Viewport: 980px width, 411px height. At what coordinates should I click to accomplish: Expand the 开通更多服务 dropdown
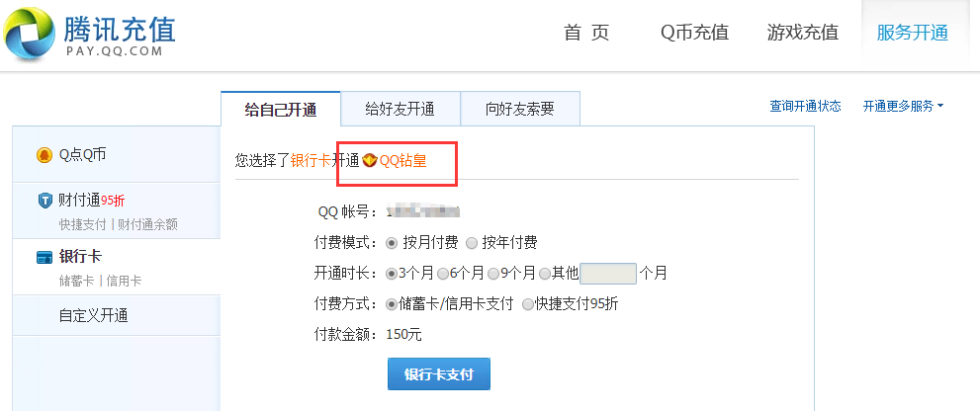coord(903,106)
